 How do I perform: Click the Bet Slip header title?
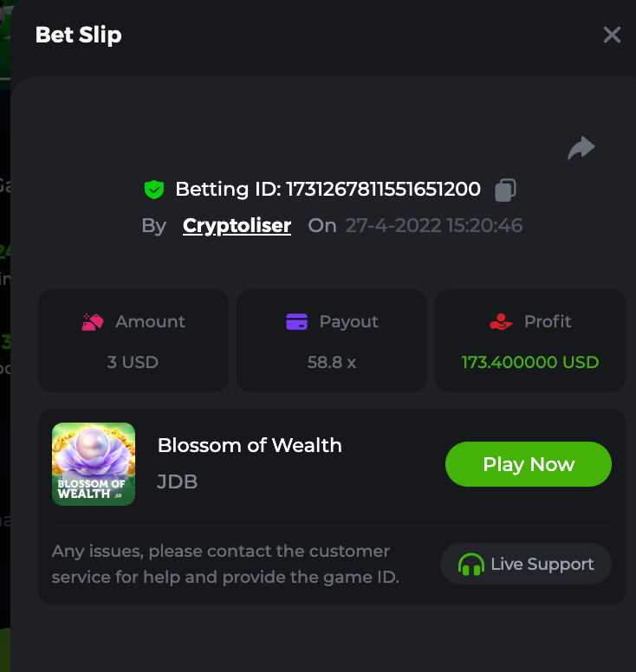click(78, 36)
